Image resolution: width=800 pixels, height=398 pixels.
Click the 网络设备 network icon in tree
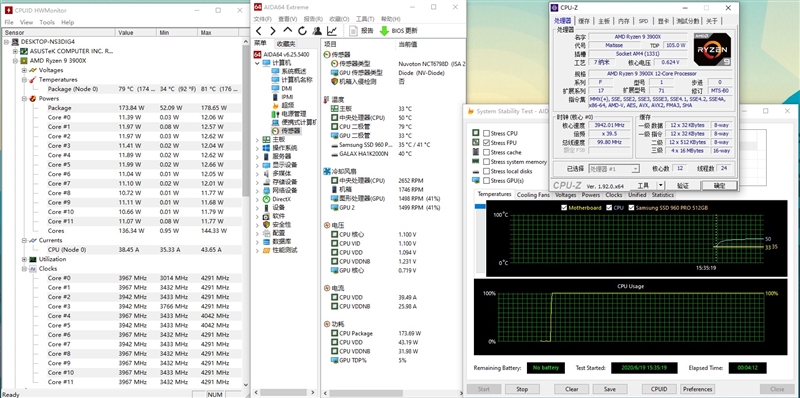coord(266,190)
